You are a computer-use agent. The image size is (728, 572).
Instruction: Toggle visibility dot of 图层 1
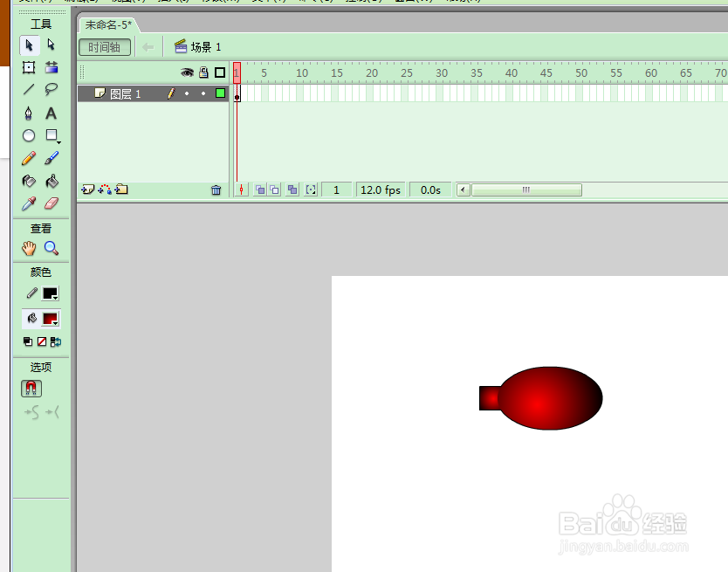pos(187,93)
